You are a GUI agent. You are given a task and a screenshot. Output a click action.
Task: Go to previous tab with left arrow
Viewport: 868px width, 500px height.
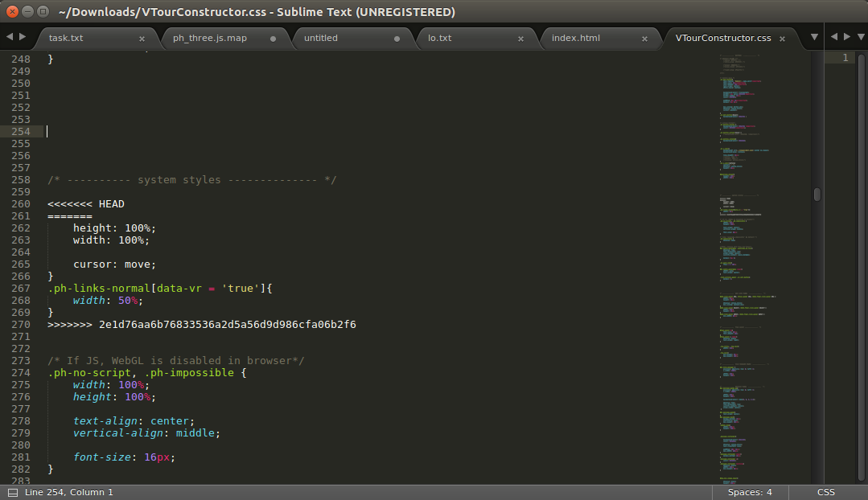pyautogui.click(x=10, y=36)
